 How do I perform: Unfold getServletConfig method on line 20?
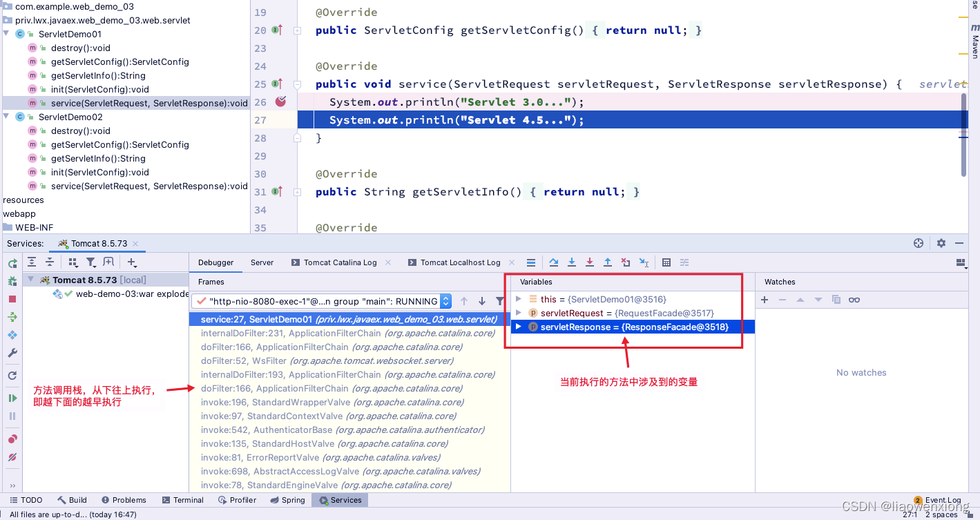(x=297, y=30)
